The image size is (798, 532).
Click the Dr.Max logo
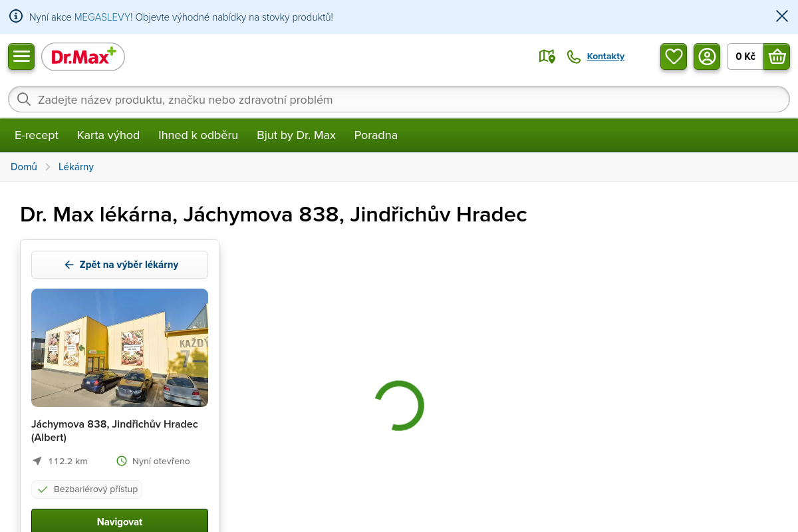pyautogui.click(x=83, y=57)
